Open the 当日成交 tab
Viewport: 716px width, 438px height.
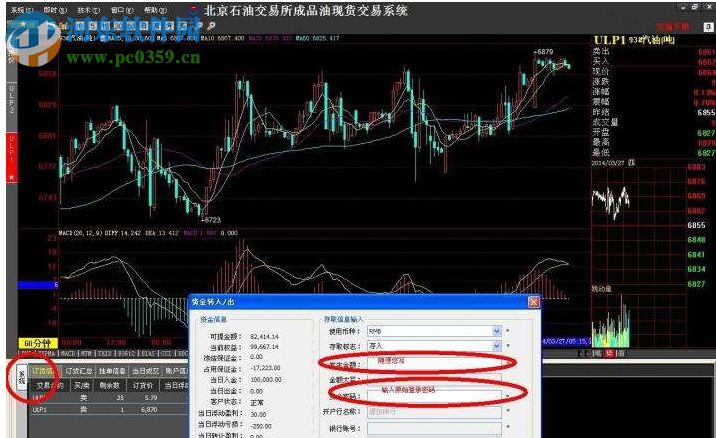(x=146, y=371)
